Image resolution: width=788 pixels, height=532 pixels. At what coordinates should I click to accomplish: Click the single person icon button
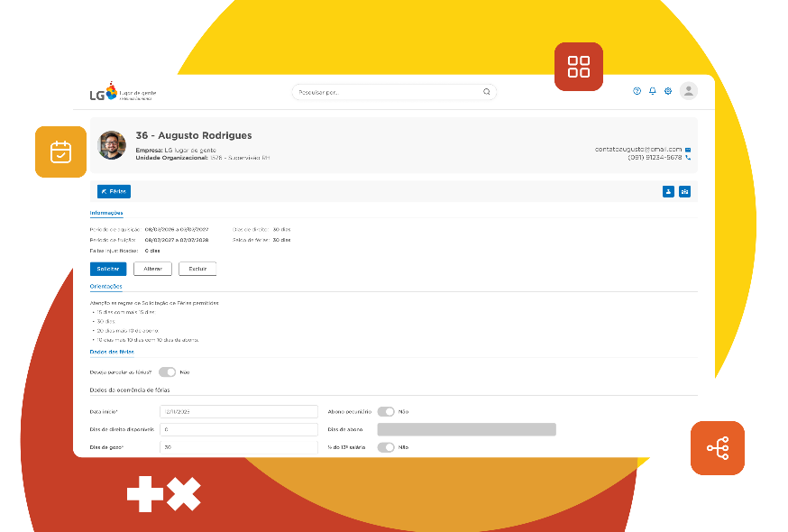point(668,191)
